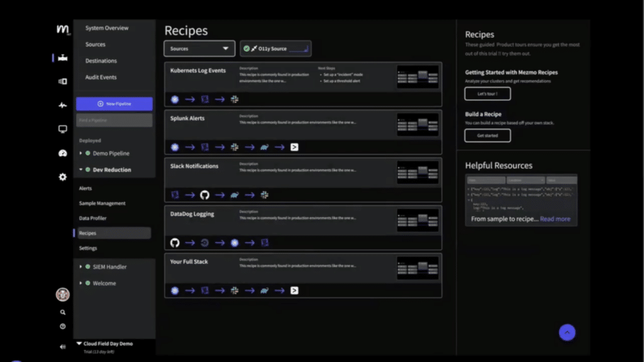644x362 pixels.
Task: Open the Kubernets Log Events preview thumbnail
Action: tap(418, 77)
